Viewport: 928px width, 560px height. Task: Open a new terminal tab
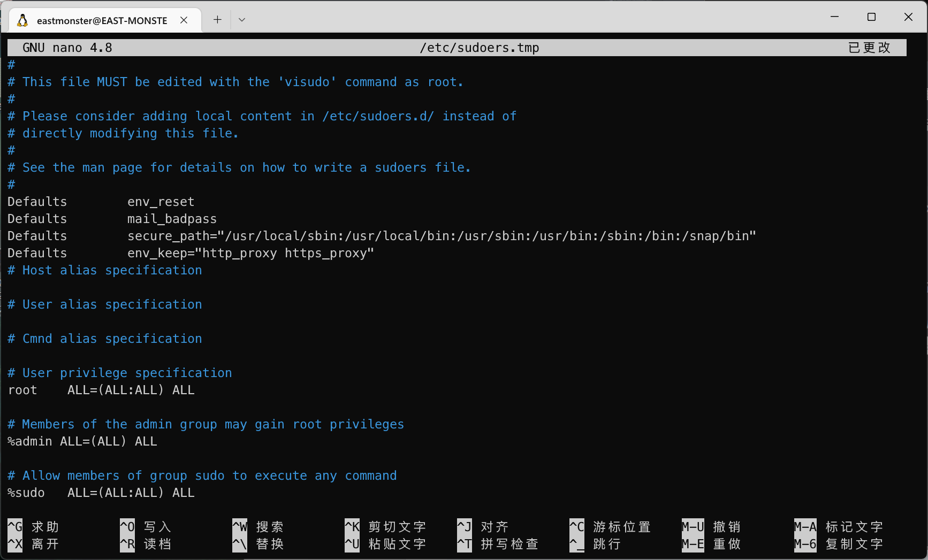[217, 20]
